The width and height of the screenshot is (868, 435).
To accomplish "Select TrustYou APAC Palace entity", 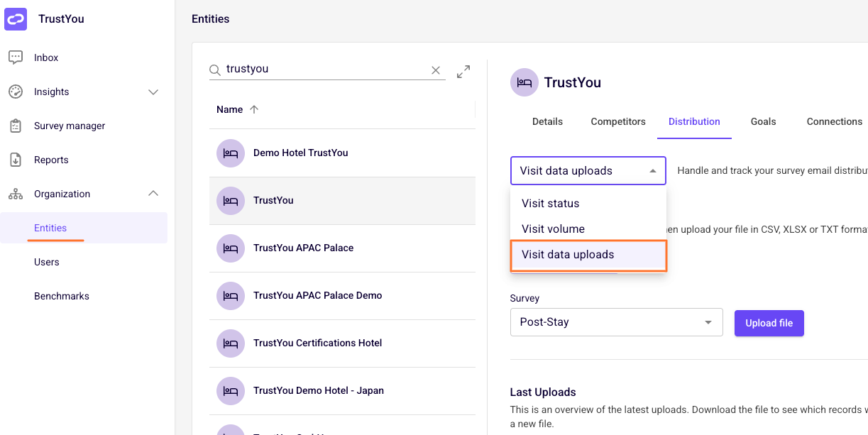I will tap(342, 248).
